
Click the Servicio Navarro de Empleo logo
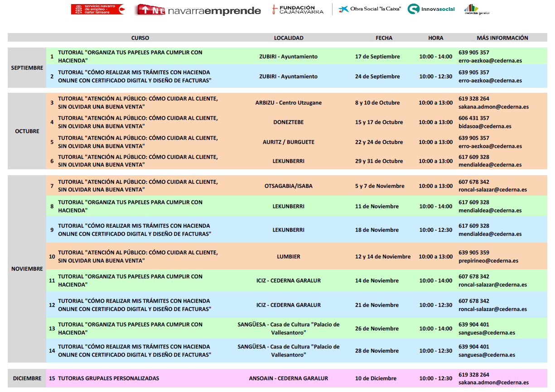(97, 10)
